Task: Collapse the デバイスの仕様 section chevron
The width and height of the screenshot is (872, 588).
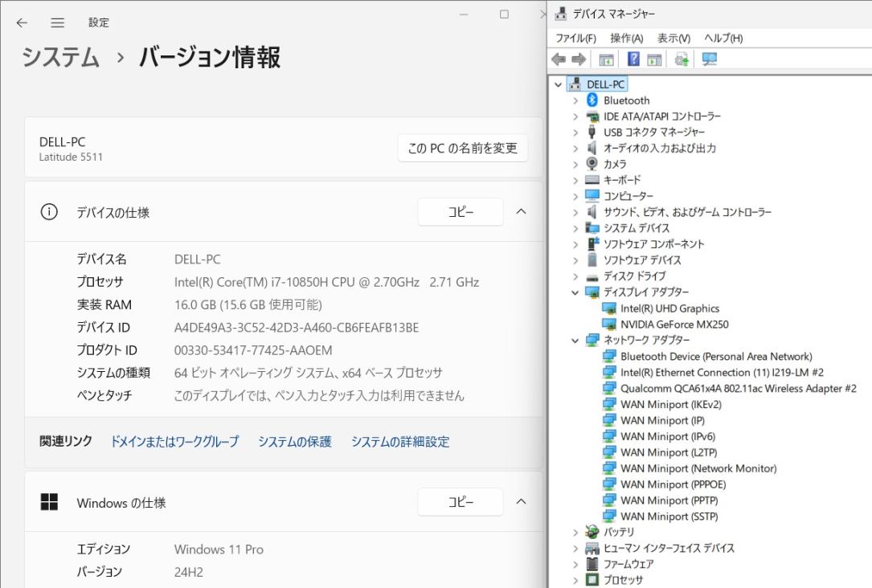Action: coord(521,212)
